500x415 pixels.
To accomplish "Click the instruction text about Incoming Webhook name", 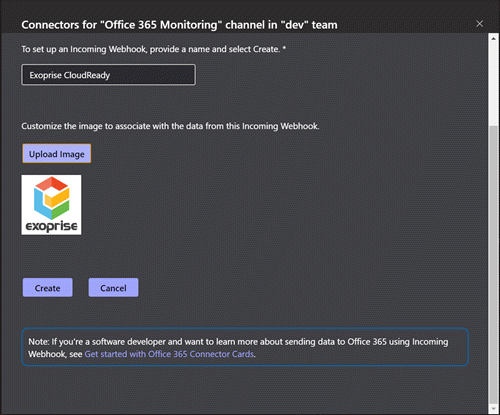I will (151, 49).
